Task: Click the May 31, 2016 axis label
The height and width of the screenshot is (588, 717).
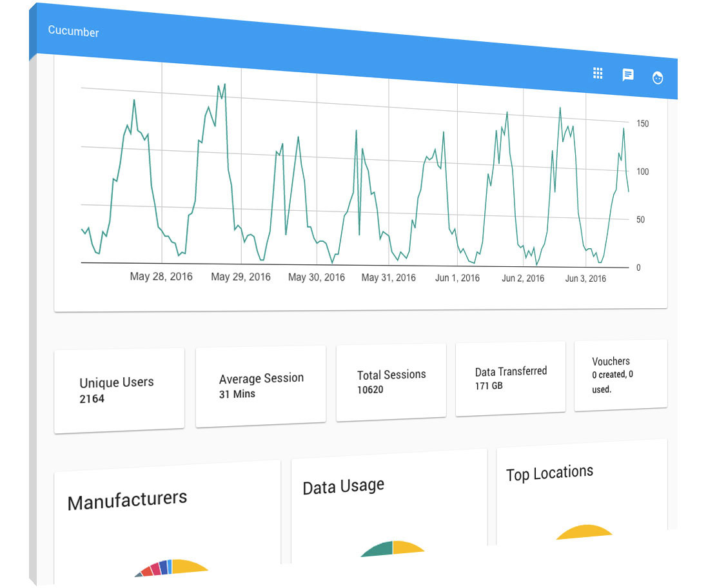Action: (x=388, y=277)
